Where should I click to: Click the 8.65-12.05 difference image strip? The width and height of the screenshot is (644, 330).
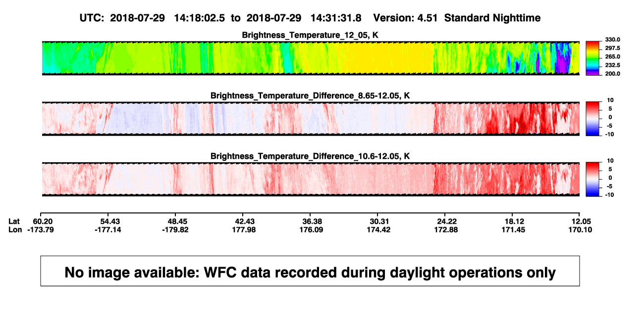pos(311,118)
